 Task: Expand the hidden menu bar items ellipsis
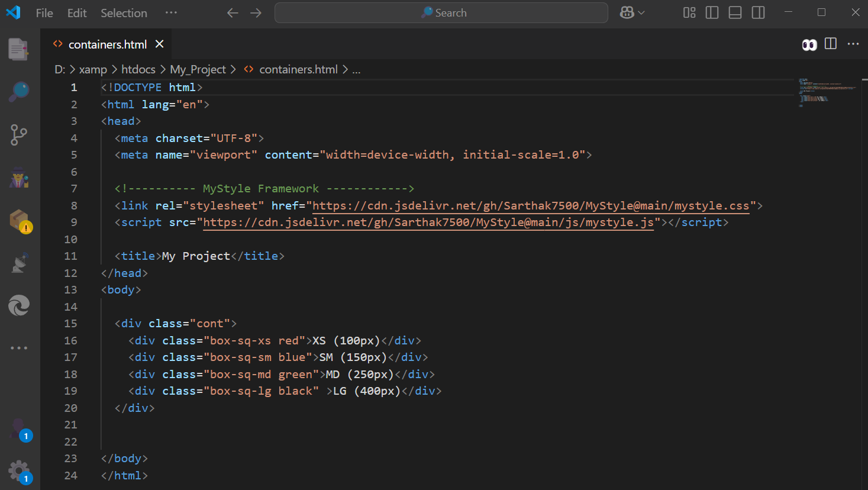171,13
